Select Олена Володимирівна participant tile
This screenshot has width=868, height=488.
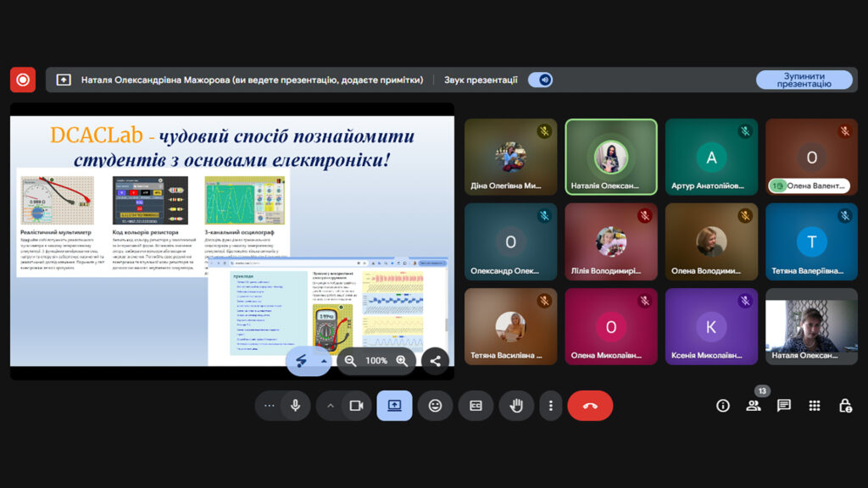coord(711,241)
